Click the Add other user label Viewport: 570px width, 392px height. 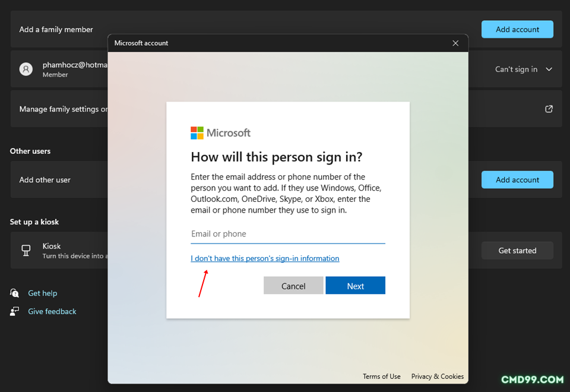coord(45,179)
